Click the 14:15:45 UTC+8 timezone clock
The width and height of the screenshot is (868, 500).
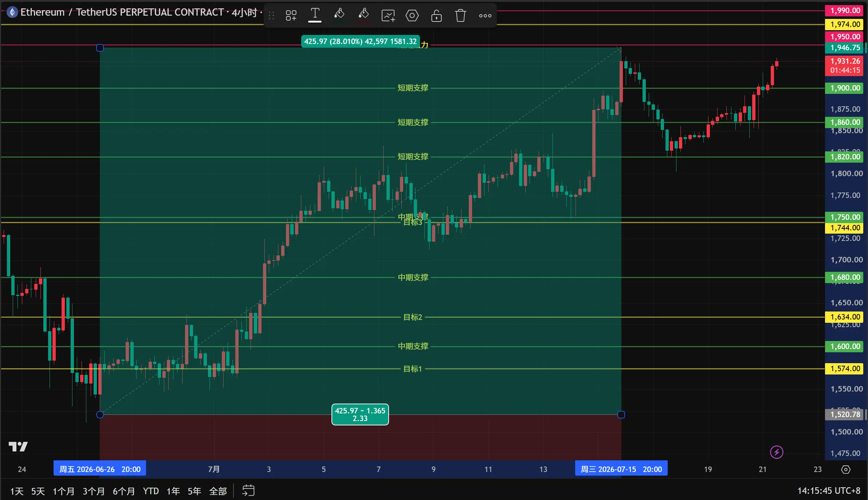tap(829, 491)
